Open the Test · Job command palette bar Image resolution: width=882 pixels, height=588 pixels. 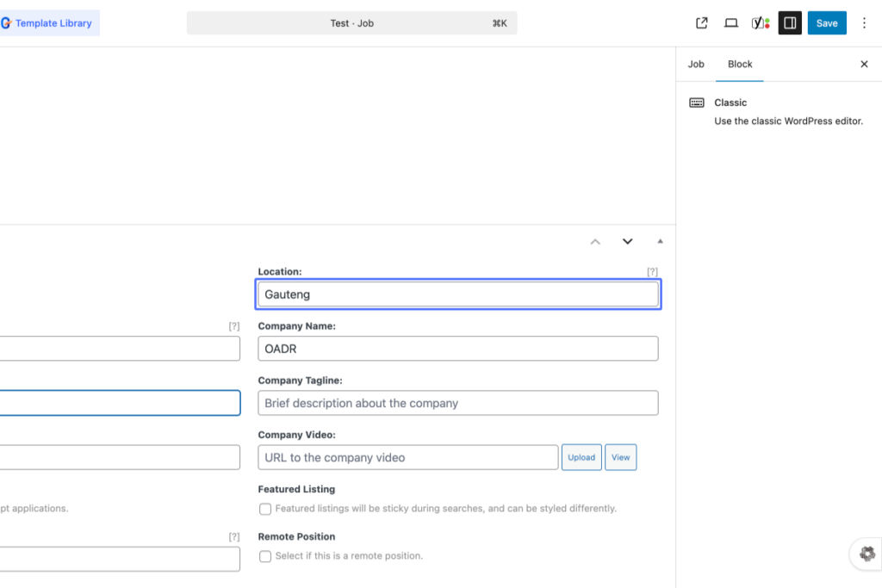click(351, 23)
